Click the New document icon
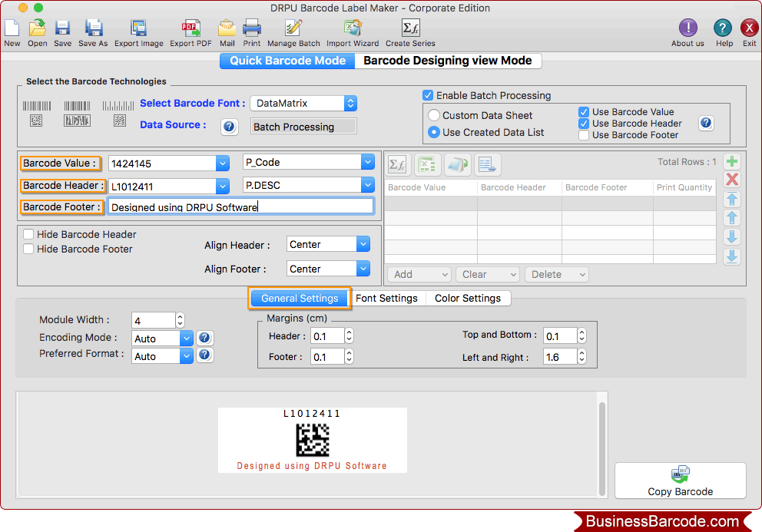Viewport: 762px width, 532px height. 12,28
